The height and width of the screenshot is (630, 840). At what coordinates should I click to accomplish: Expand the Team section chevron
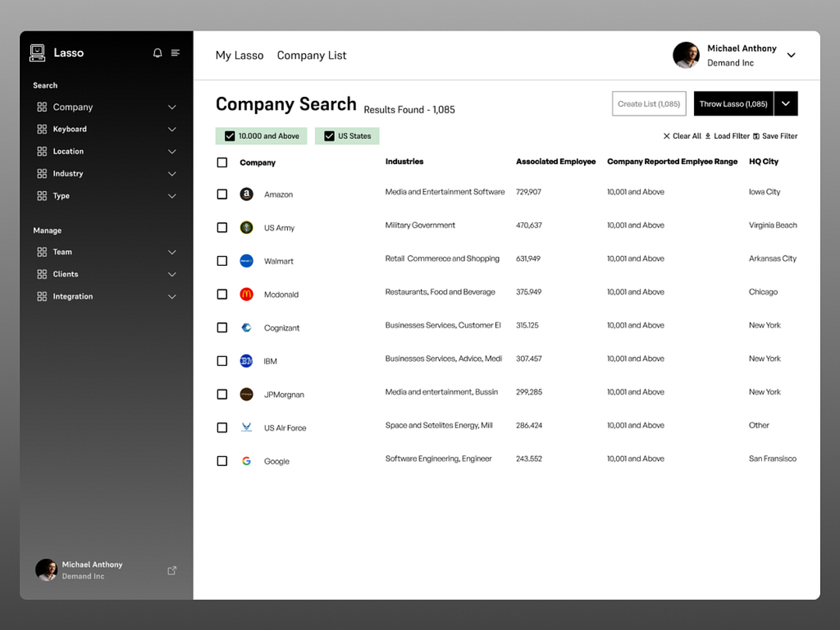click(172, 252)
